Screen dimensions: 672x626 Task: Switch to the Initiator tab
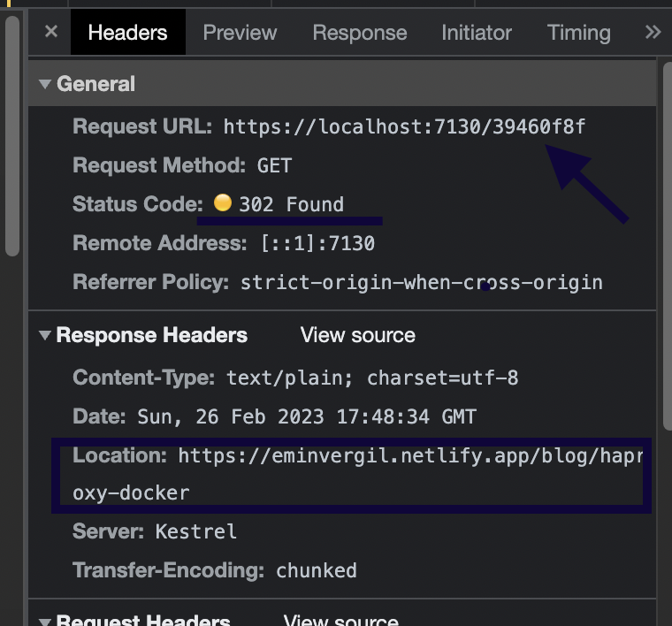477,33
